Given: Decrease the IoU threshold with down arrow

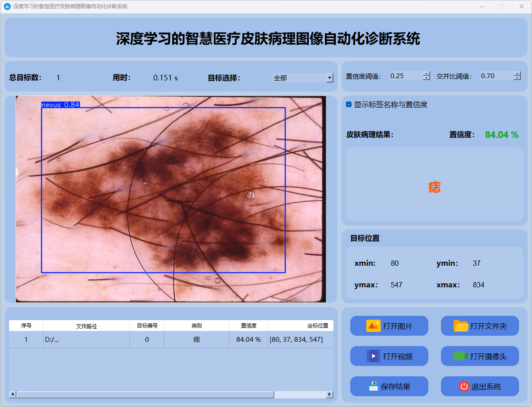Looking at the screenshot, I should click(517, 78).
